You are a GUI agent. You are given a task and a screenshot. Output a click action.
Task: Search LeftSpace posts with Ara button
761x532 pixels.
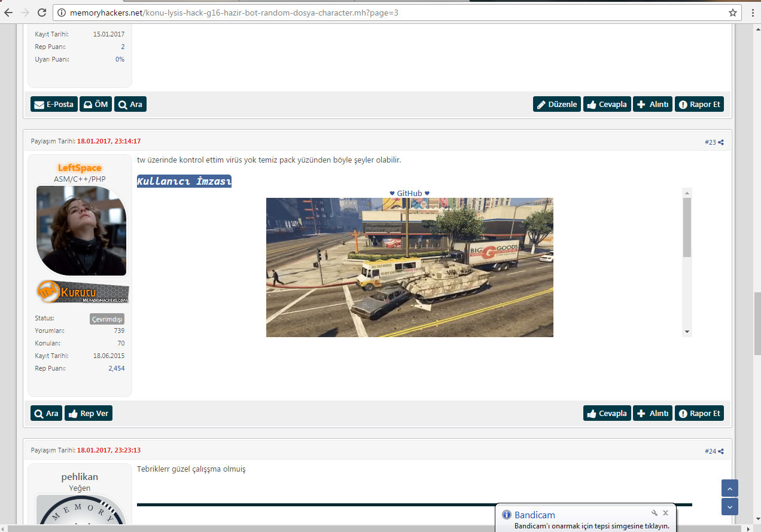pos(46,413)
